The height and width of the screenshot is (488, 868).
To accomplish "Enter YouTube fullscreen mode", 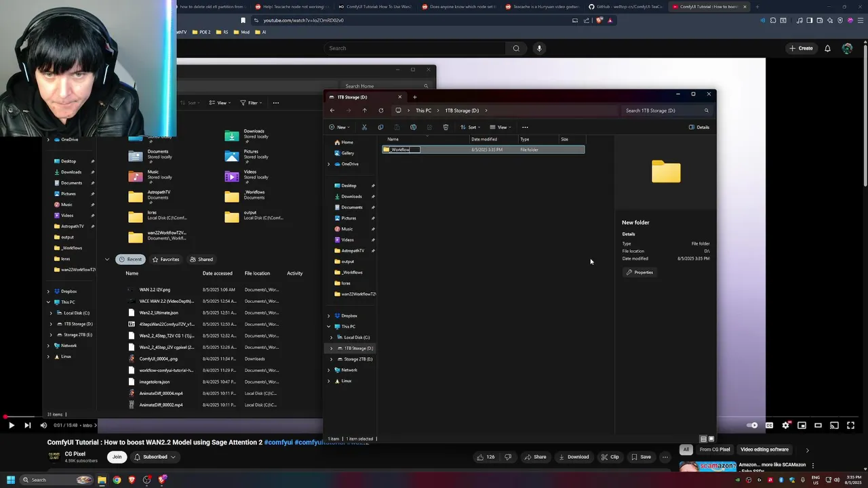I will coord(850,426).
